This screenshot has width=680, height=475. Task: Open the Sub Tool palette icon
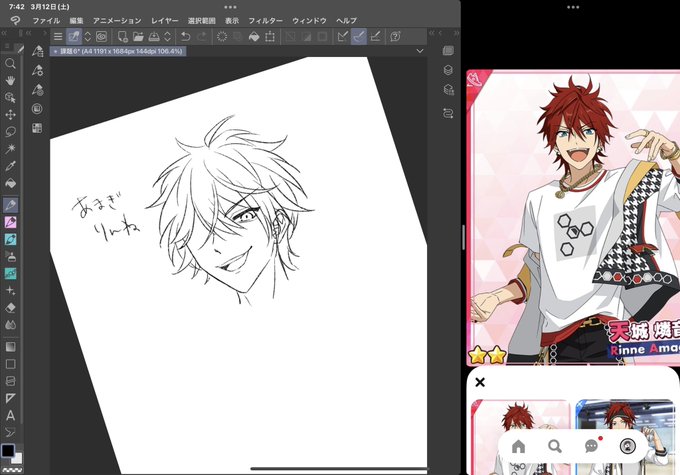coord(37,51)
